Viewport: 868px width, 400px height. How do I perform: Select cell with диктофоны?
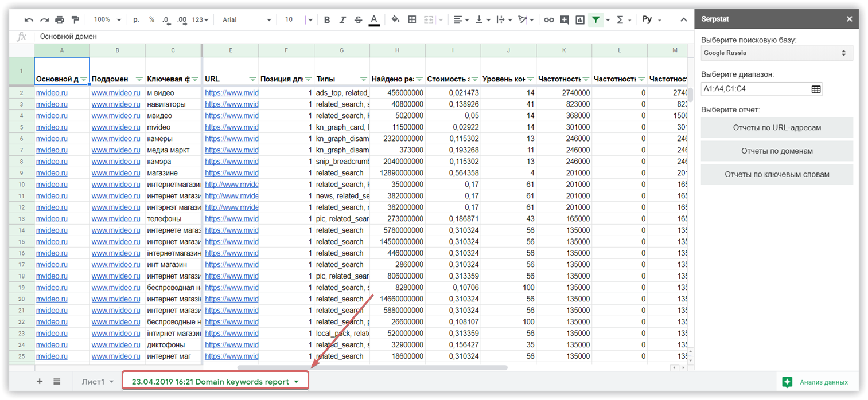173,345
